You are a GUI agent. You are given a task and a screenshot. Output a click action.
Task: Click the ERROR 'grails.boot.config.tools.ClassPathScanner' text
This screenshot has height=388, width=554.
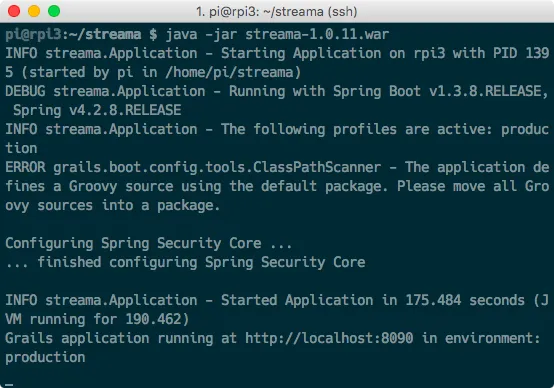(217, 167)
